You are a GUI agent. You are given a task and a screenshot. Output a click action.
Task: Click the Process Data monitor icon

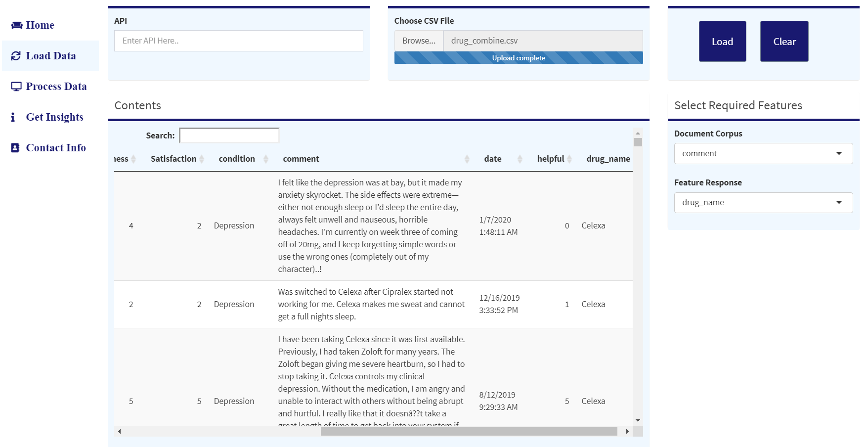(x=16, y=87)
